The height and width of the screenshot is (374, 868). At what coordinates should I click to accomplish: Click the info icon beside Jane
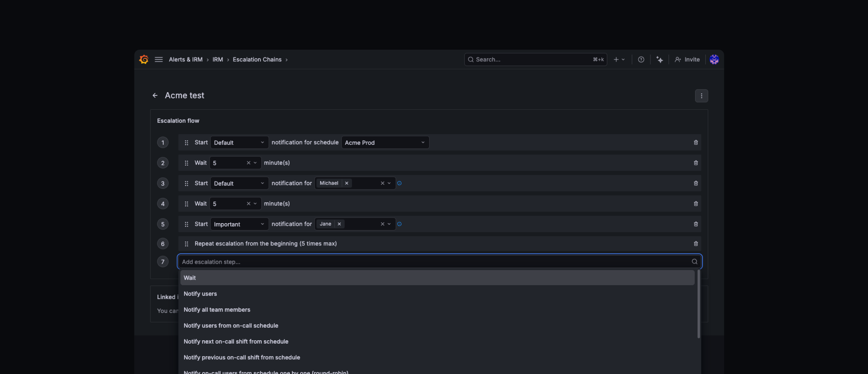399,224
